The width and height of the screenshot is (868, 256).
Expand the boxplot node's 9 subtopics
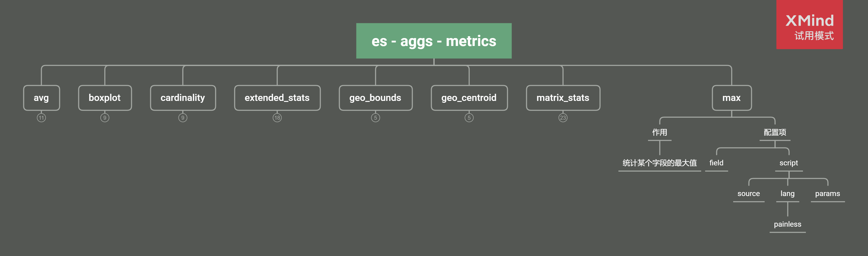[x=105, y=118]
